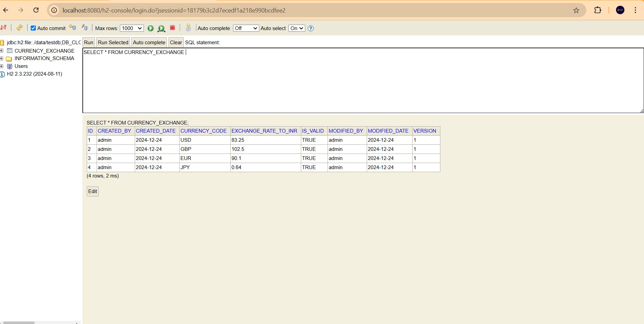Open the Auto complete Off dropdown
This screenshot has width=644, height=324.
point(246,28)
